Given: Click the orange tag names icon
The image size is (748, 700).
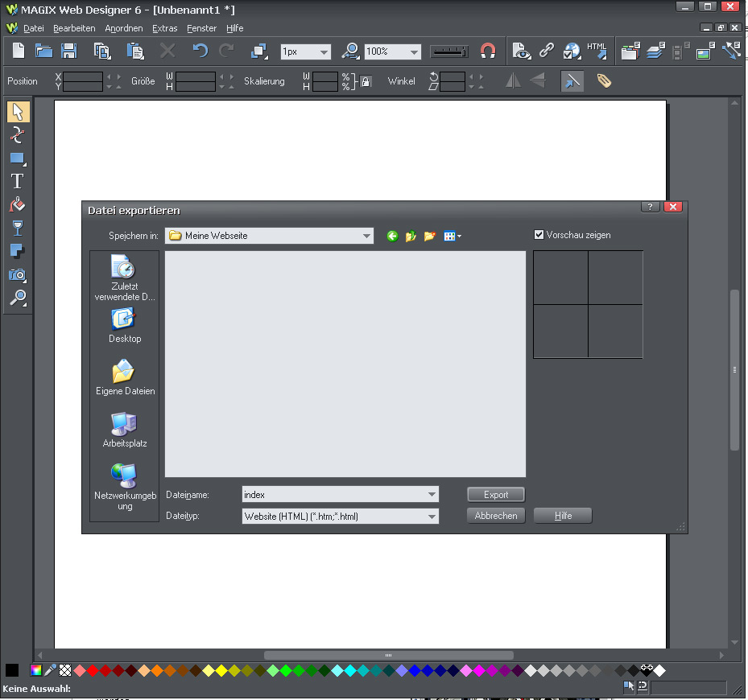Looking at the screenshot, I should (604, 81).
